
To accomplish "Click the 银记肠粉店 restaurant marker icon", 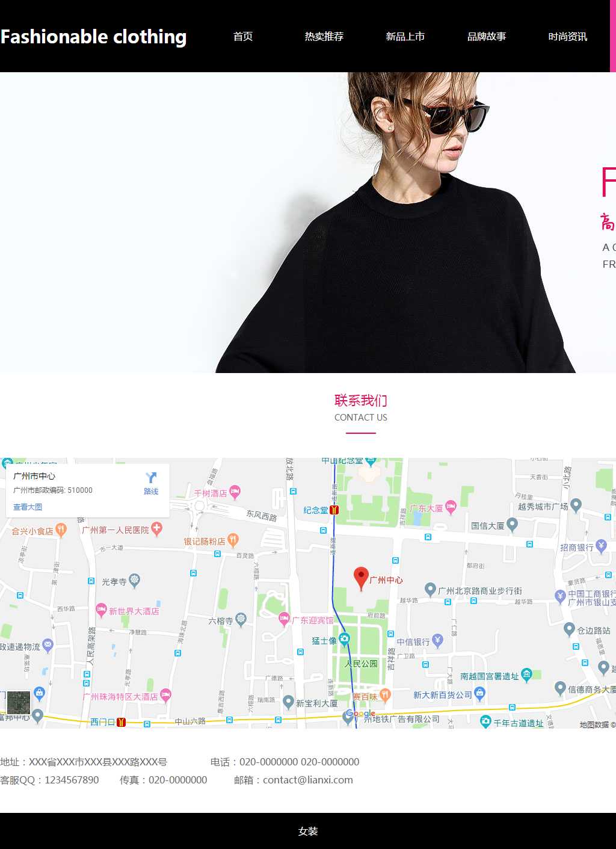I will [233, 540].
